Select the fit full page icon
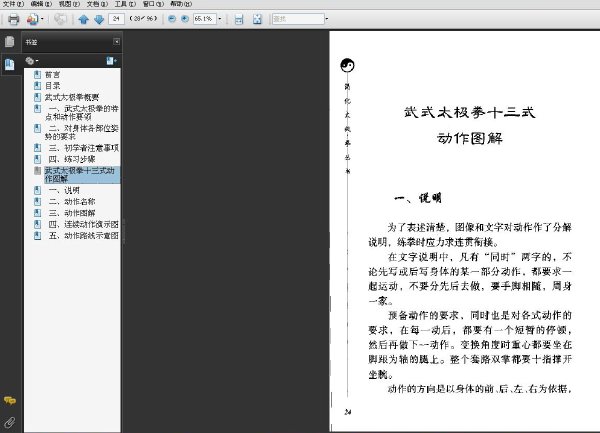 pyautogui.click(x=257, y=19)
